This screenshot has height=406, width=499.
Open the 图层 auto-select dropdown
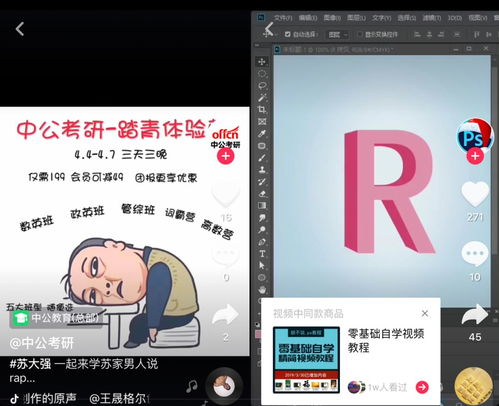(x=337, y=34)
